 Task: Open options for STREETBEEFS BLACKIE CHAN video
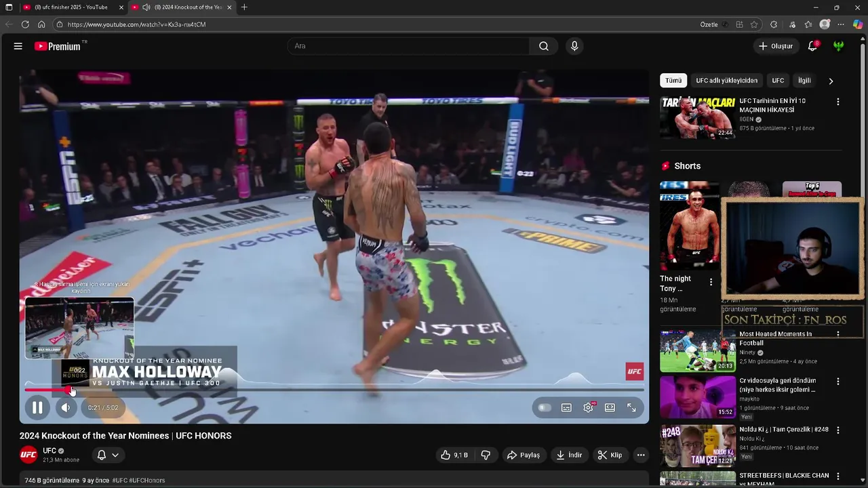[x=837, y=476]
